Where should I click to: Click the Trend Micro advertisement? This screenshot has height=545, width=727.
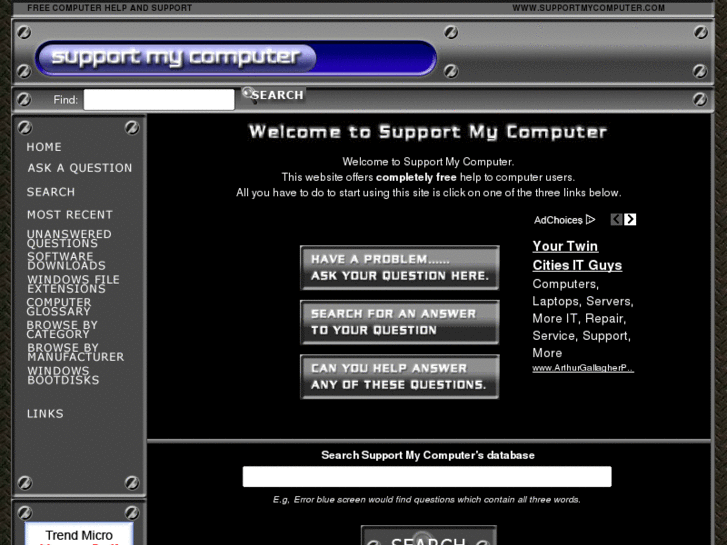point(79,534)
